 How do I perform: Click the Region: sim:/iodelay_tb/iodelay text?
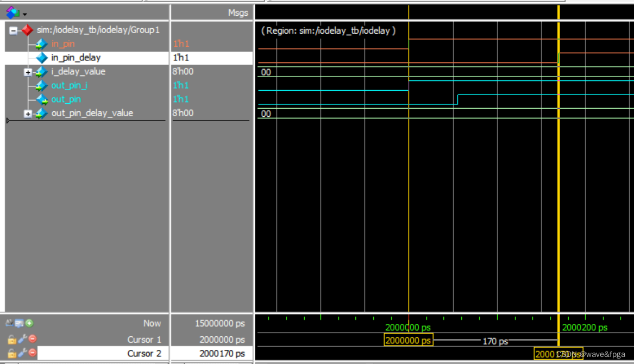tap(328, 31)
